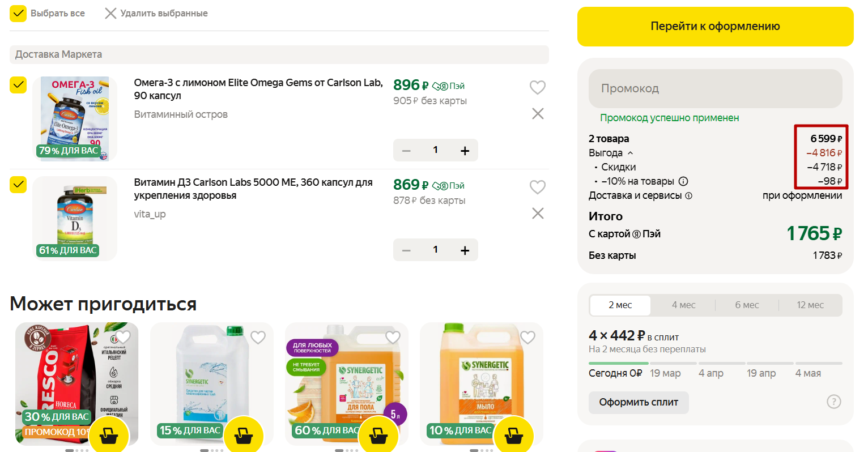Viewport: 868px width, 452px height.
Task: Select the '4 мес' split tab
Action: point(683,305)
